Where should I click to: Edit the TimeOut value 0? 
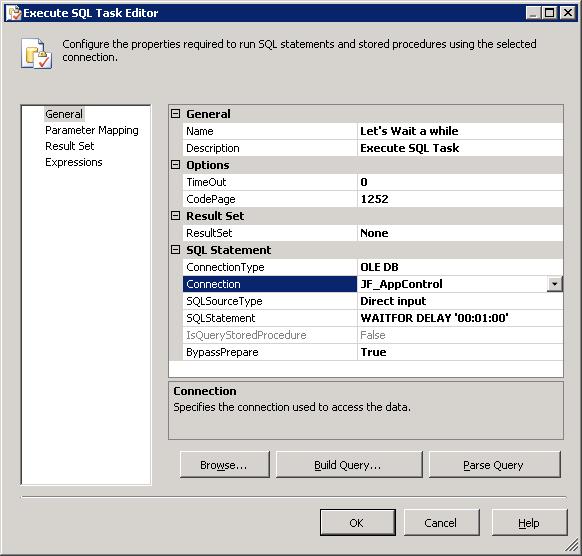pos(460,182)
